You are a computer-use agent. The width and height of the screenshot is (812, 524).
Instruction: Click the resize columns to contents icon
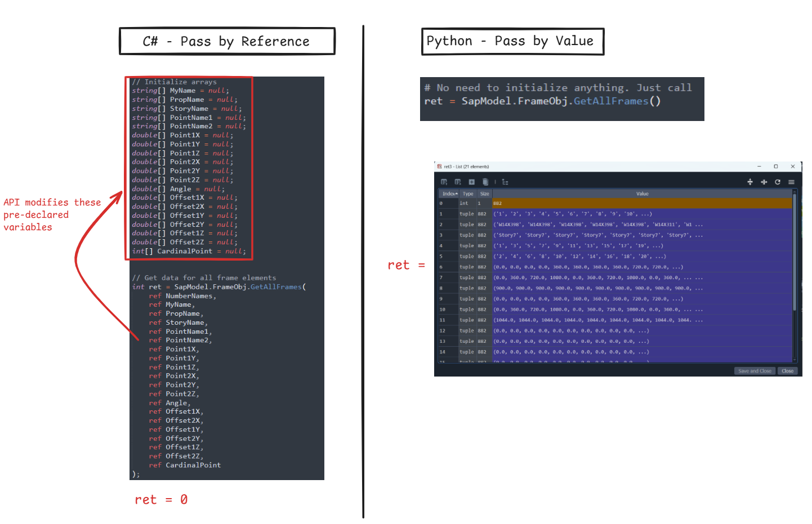(x=764, y=182)
